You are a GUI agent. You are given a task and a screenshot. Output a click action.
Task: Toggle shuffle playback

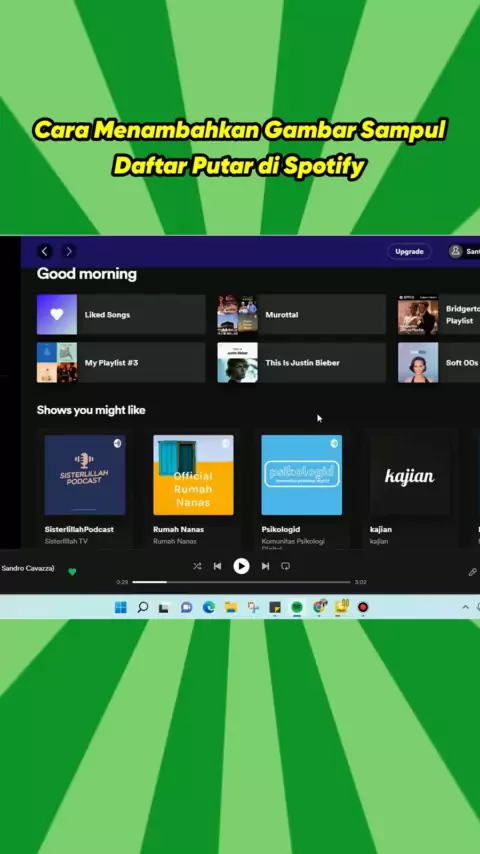[197, 566]
